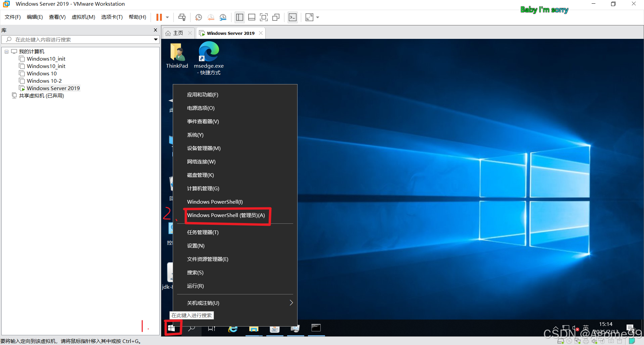Open the snapshot manager wrench-clock icon
Screen dimensions: 644x345
pyautogui.click(x=223, y=17)
